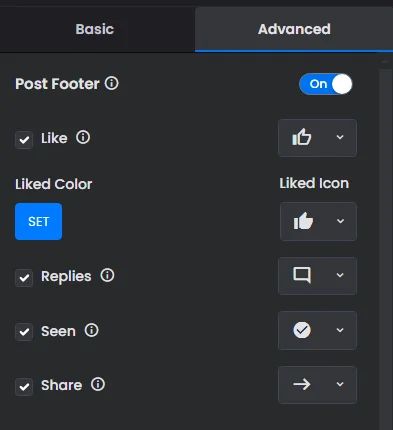The width and height of the screenshot is (393, 430).
Task: Click the right arrow Share icon
Action: [x=302, y=384]
